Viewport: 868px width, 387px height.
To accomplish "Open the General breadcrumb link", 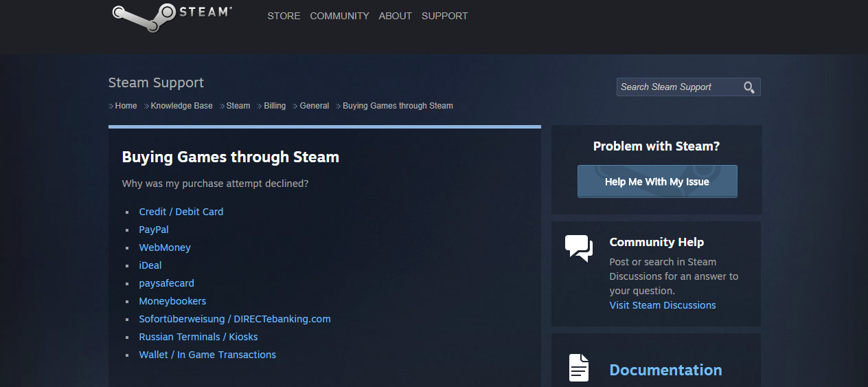I will 315,106.
